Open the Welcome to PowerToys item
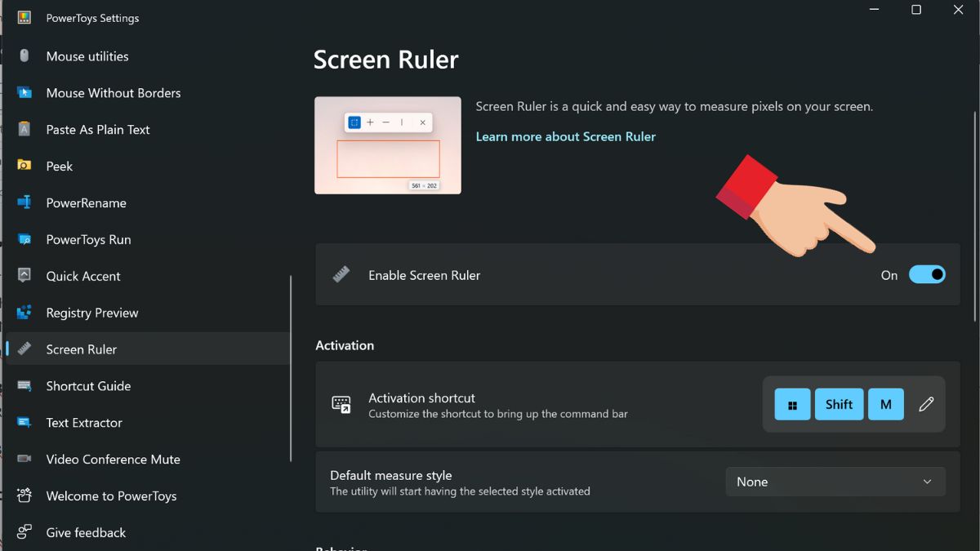 point(111,496)
